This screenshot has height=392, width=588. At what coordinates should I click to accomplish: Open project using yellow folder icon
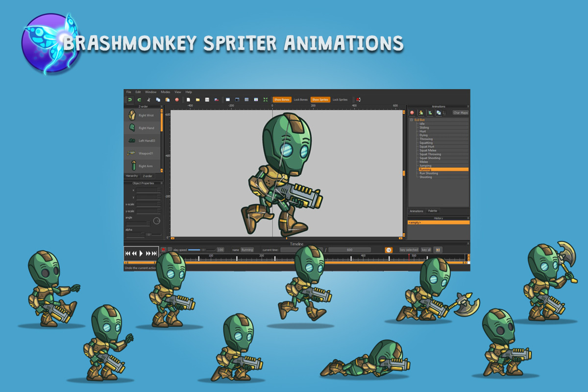tap(198, 99)
